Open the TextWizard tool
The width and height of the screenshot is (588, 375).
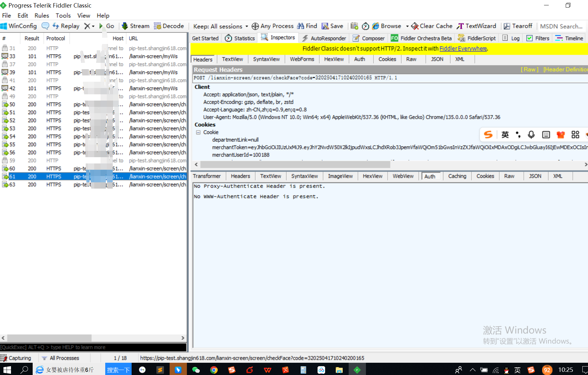click(476, 26)
